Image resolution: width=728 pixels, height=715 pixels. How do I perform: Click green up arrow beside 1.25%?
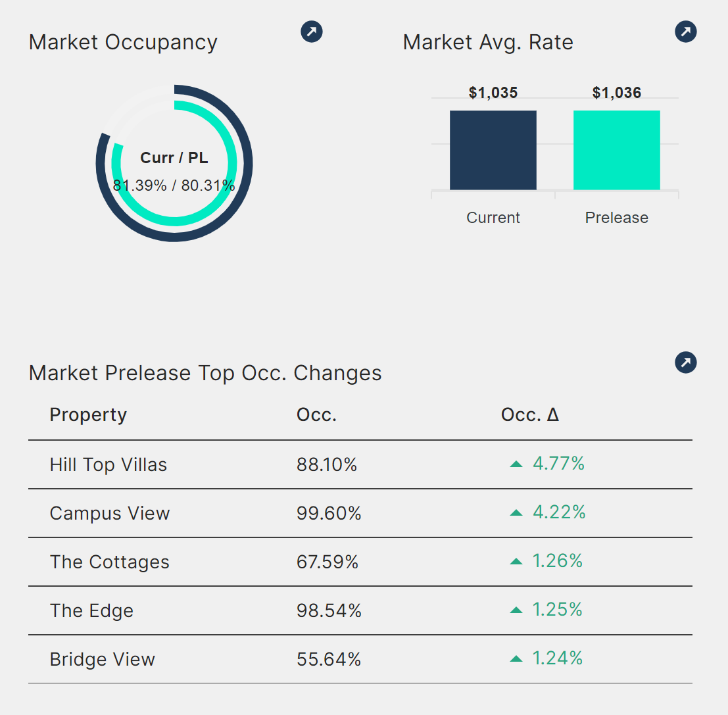516,610
